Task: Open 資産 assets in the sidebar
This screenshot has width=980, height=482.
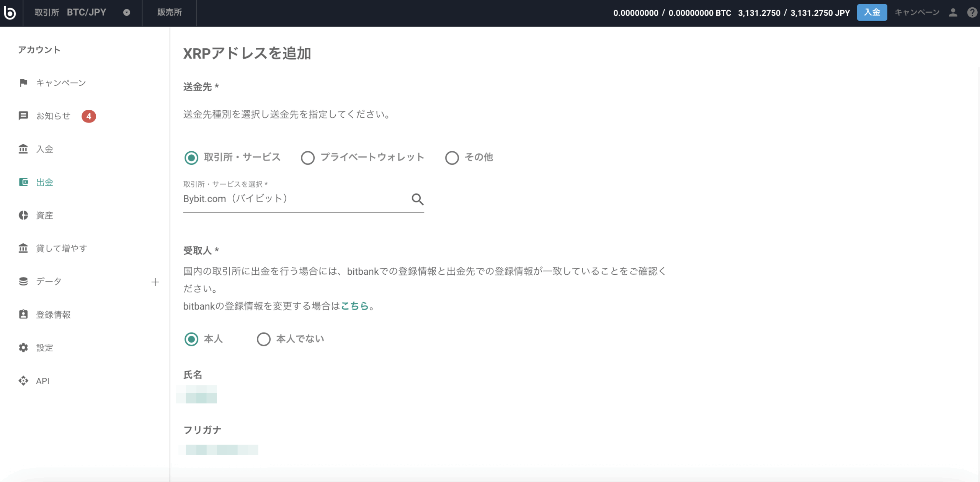Action: tap(44, 215)
